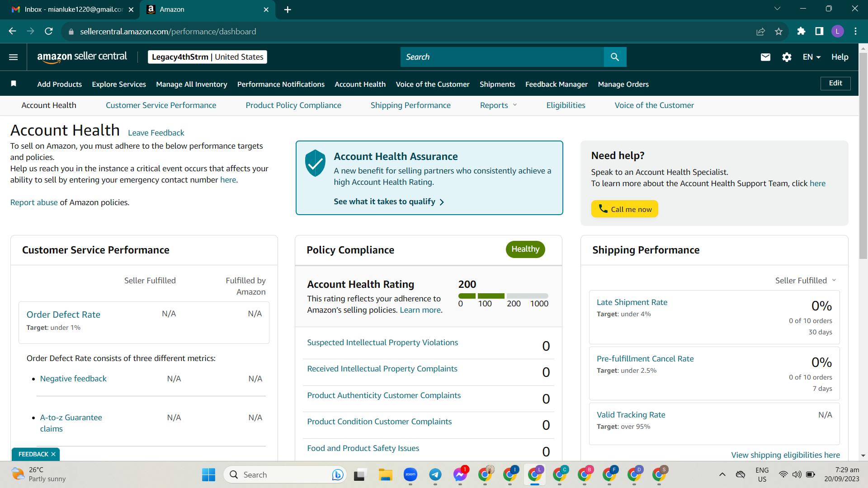Click Learn more about Account Health Rating
Image resolution: width=868 pixels, height=488 pixels.
[420, 310]
